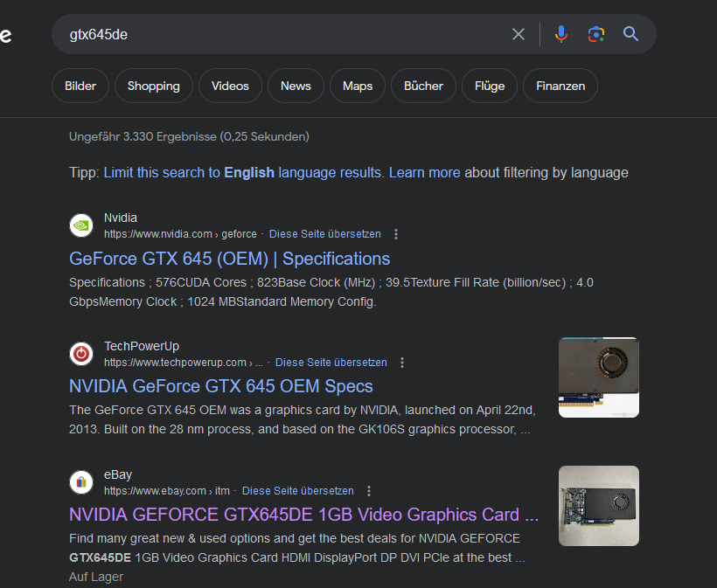Image resolution: width=717 pixels, height=588 pixels.
Task: Open three-dot menu for Nvidia result
Action: point(396,234)
